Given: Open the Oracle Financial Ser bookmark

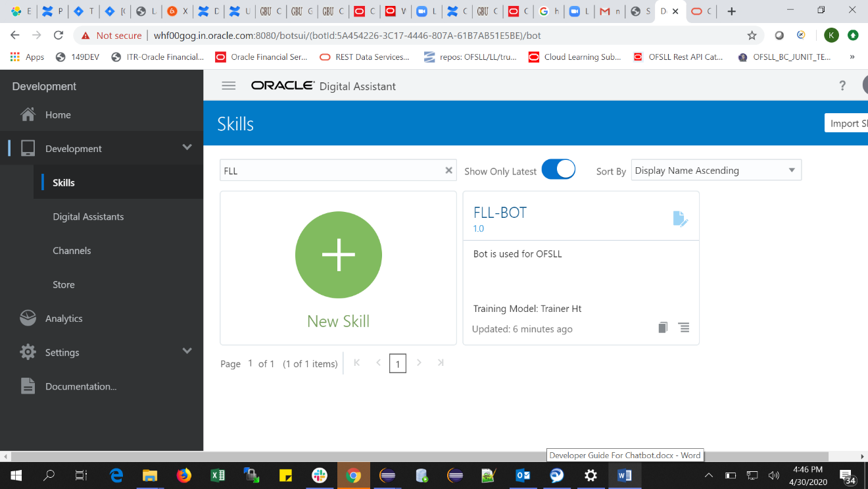Looking at the screenshot, I should [x=262, y=57].
